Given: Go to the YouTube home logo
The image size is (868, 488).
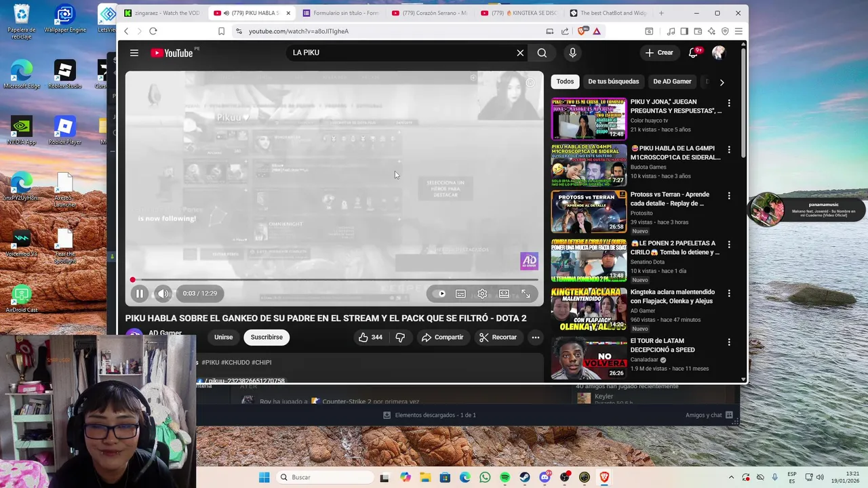Looking at the screenshot, I should (x=172, y=53).
